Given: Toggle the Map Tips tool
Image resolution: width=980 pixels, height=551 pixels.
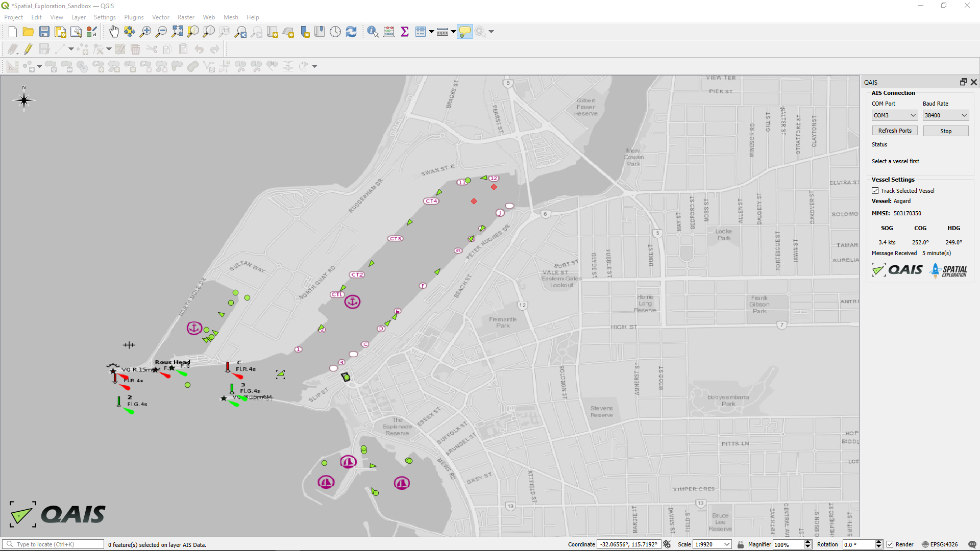Looking at the screenshot, I should pyautogui.click(x=464, y=32).
